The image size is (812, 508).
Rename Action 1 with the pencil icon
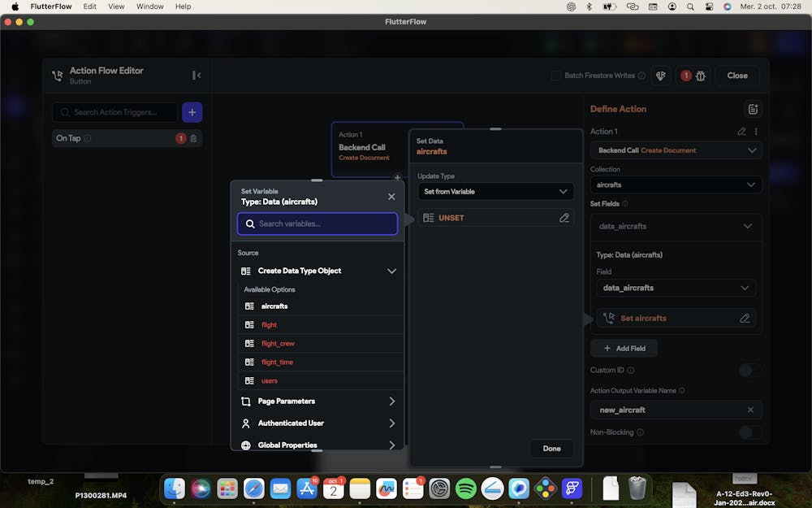741,132
